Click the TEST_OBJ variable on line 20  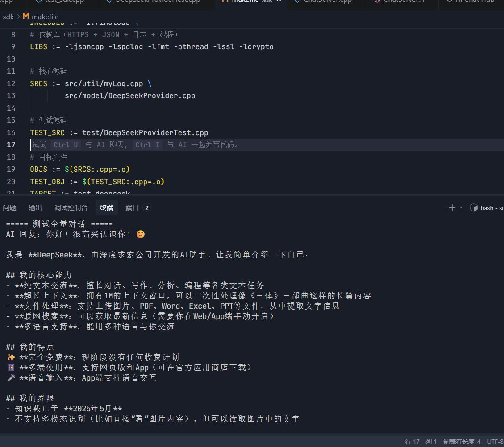click(47, 182)
